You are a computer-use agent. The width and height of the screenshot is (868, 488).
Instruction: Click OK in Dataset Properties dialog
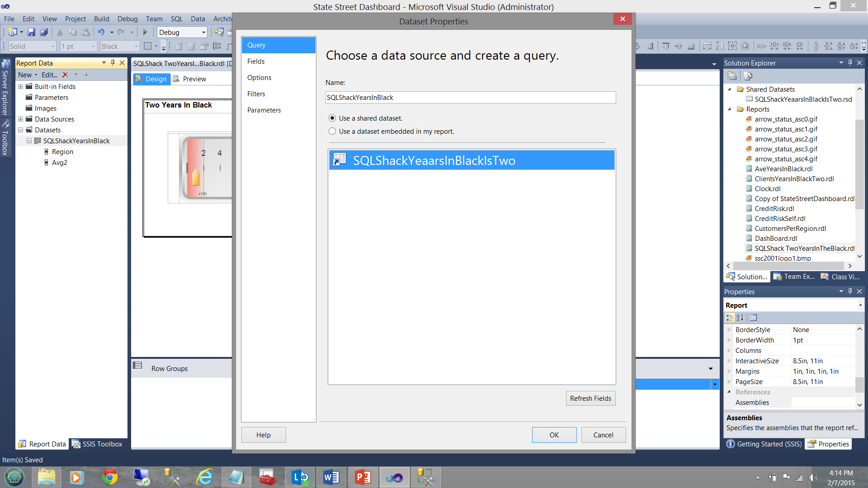(554, 435)
